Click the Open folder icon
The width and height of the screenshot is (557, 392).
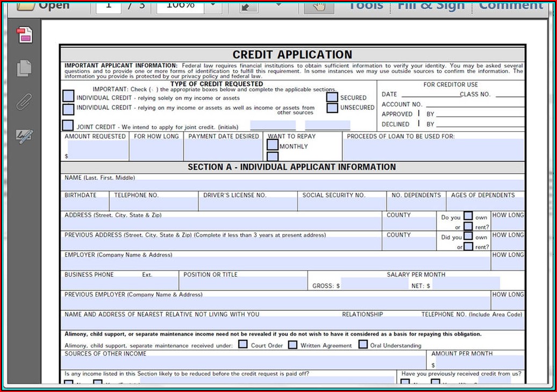click(26, 5)
